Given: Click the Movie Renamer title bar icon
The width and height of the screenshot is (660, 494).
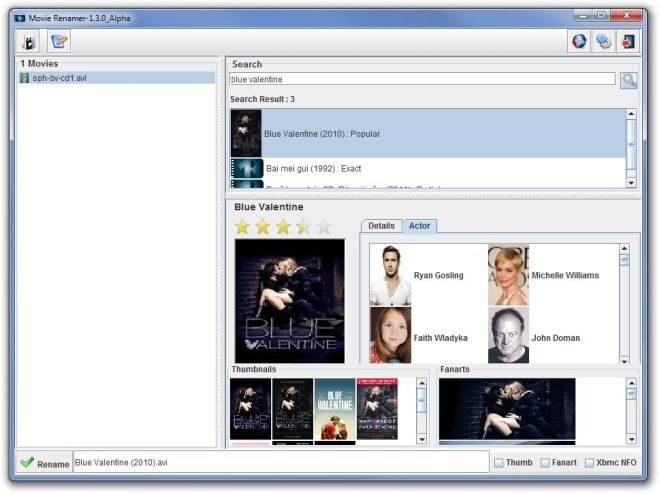Looking at the screenshot, I should 20,19.
